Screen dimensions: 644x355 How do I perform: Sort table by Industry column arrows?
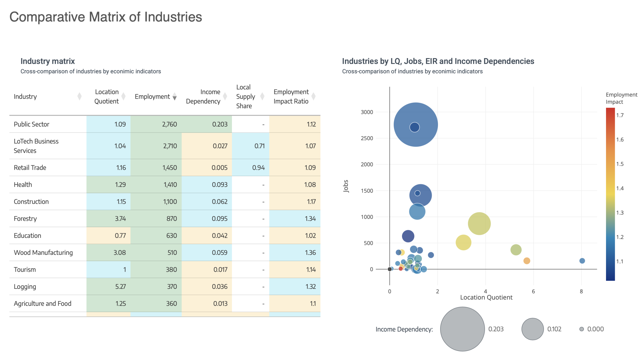click(79, 96)
